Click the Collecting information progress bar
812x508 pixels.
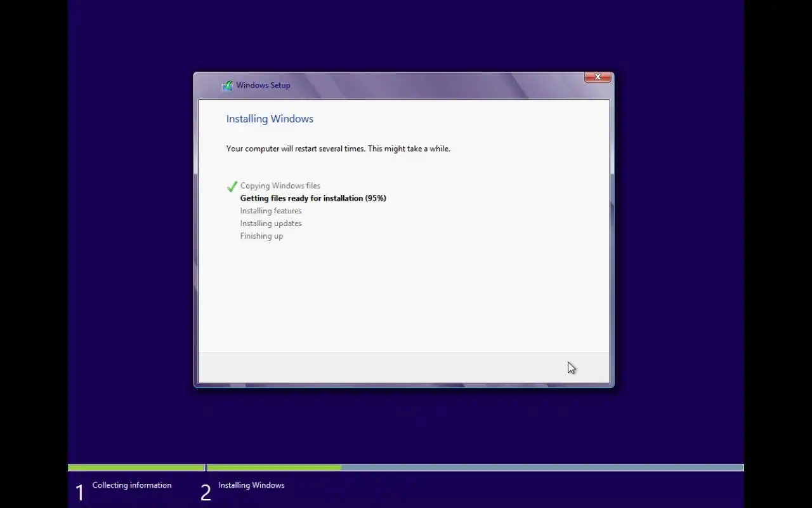(136, 468)
